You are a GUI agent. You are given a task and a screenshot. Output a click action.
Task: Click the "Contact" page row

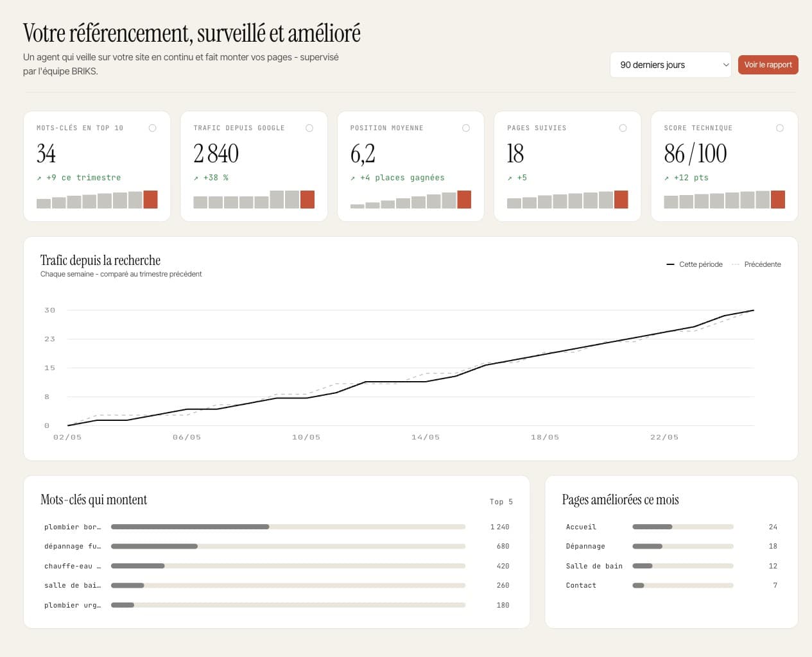671,586
